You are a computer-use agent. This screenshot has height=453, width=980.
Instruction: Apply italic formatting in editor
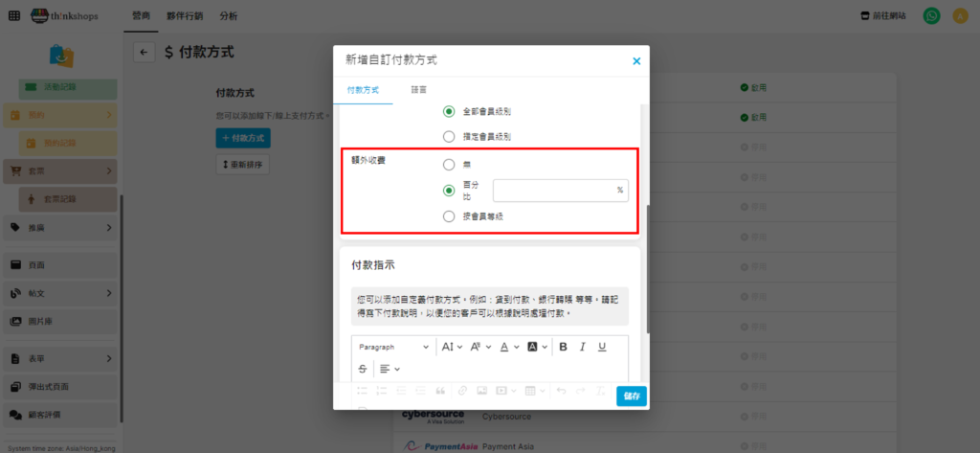click(582, 347)
